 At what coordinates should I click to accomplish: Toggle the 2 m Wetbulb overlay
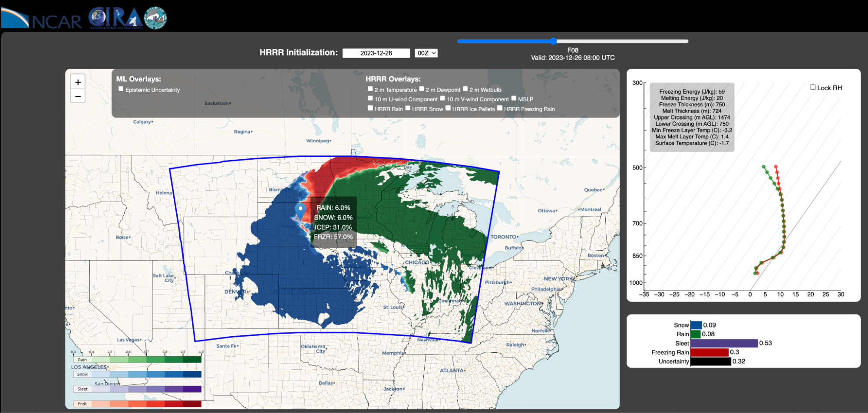(x=465, y=89)
